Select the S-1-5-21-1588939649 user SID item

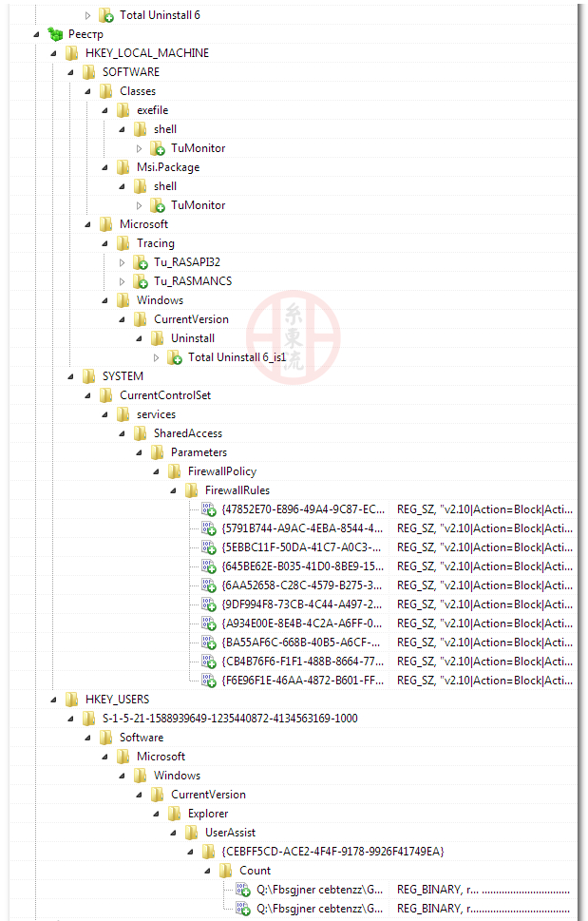230,719
